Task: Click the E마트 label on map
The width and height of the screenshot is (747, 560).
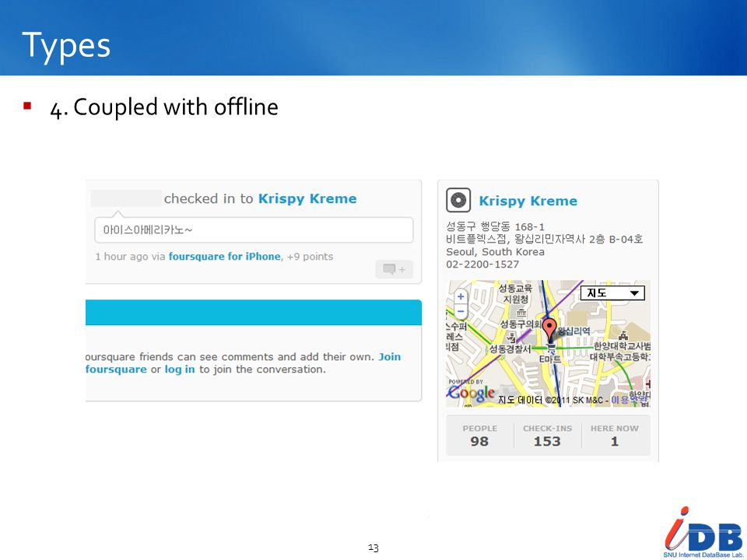Action: point(550,359)
